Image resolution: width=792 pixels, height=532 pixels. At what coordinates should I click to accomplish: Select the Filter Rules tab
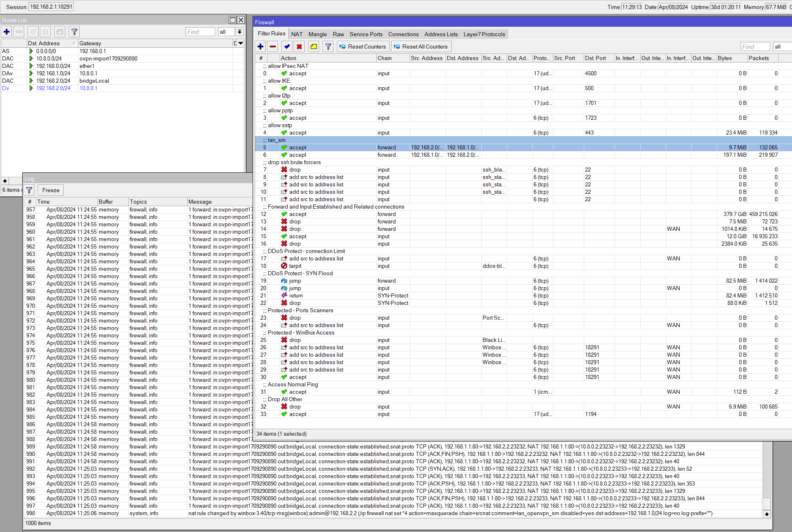pyautogui.click(x=272, y=34)
